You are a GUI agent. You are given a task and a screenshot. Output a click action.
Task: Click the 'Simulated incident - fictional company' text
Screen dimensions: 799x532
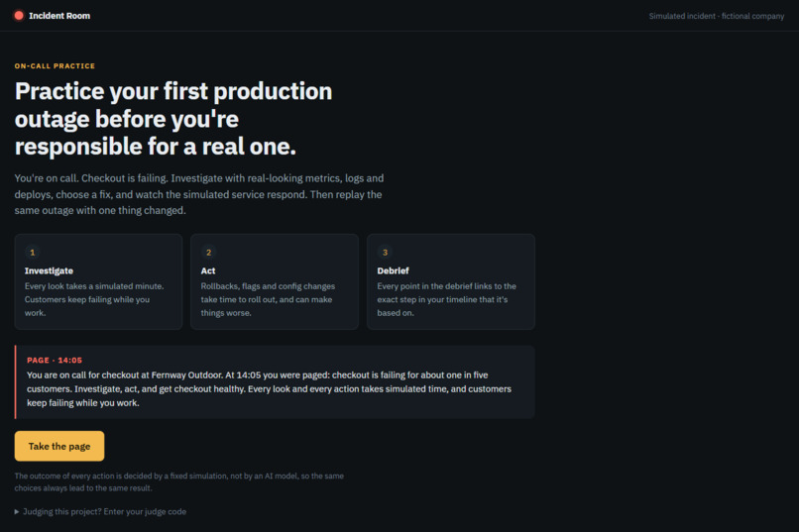click(x=717, y=16)
